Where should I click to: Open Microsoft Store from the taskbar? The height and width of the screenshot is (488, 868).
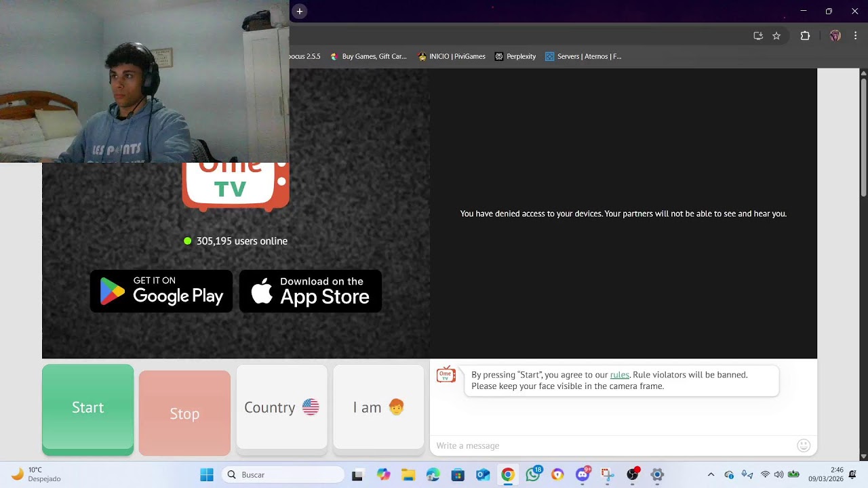(x=458, y=474)
